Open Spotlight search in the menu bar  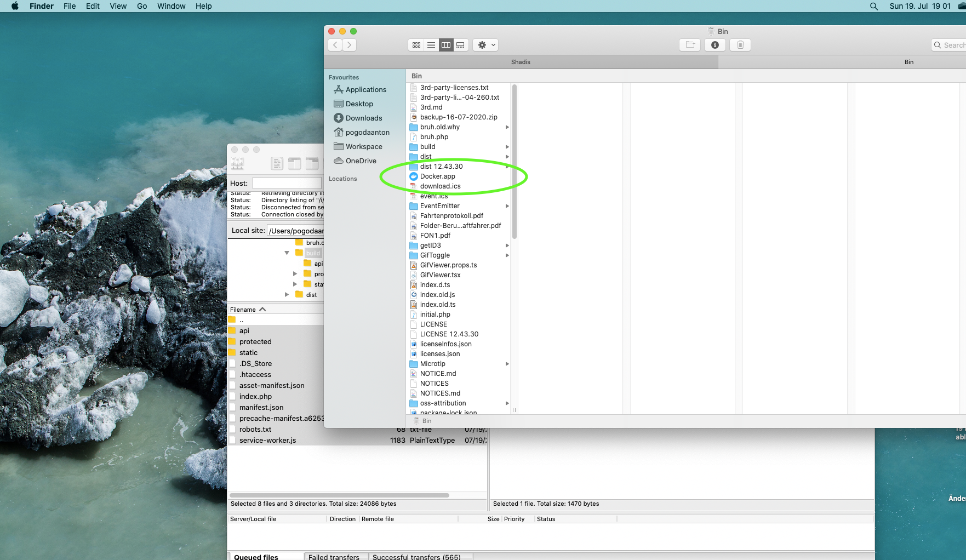874,6
